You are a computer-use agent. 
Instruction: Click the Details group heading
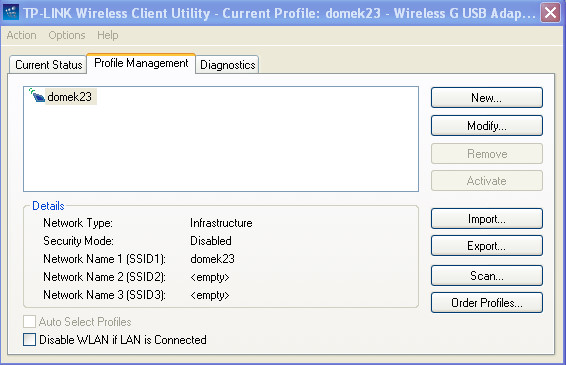coord(48,206)
